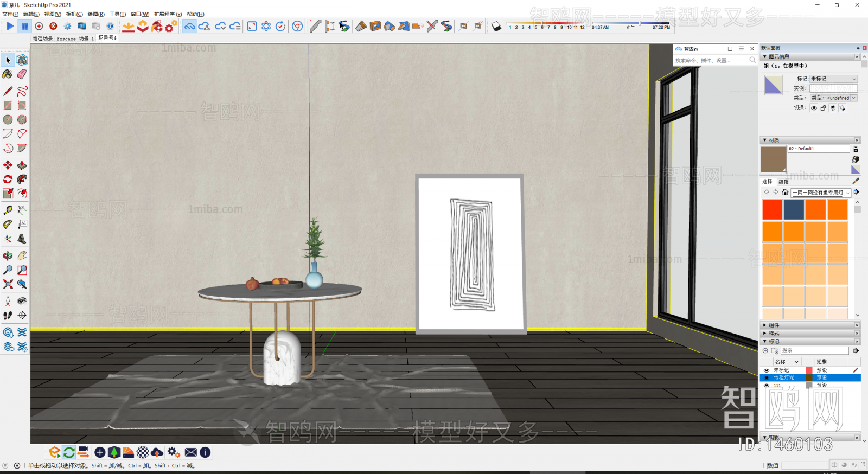Pick the dark blue material swatch
Image resolution: width=868 pixels, height=474 pixels.
[x=794, y=210]
